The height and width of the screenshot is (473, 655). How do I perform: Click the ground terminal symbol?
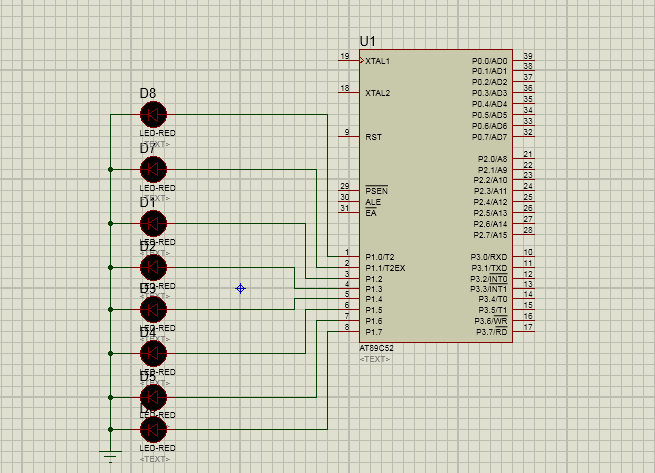tap(110, 457)
